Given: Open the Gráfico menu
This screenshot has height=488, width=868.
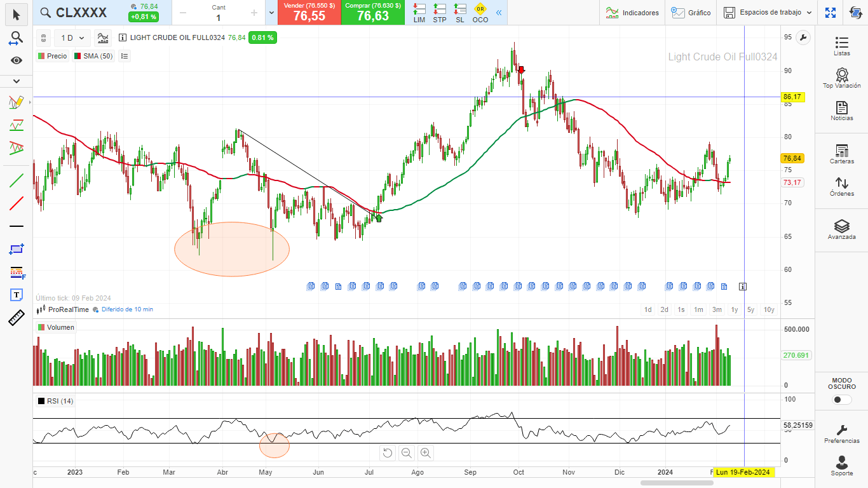Looking at the screenshot, I should [691, 13].
